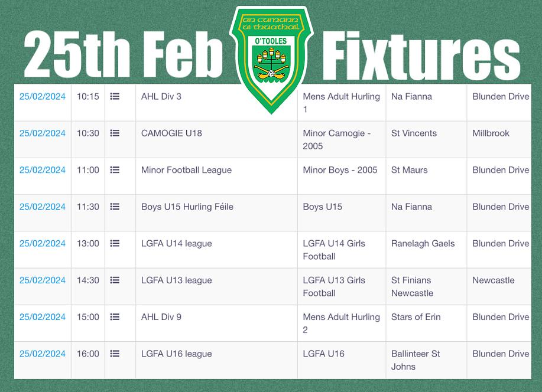542x392 pixels.
Task: Click date link for the 13:00 fixture
Action: 42,243
